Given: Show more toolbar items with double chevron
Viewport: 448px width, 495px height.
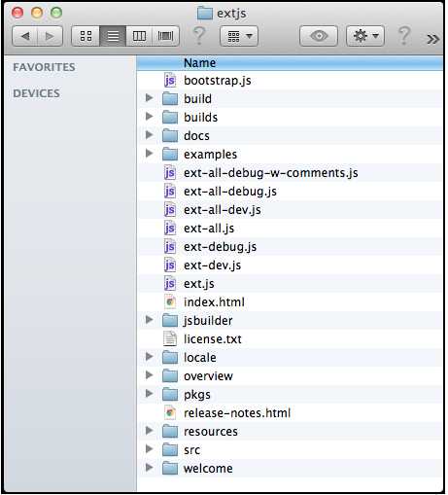Looking at the screenshot, I should pyautogui.click(x=432, y=39).
